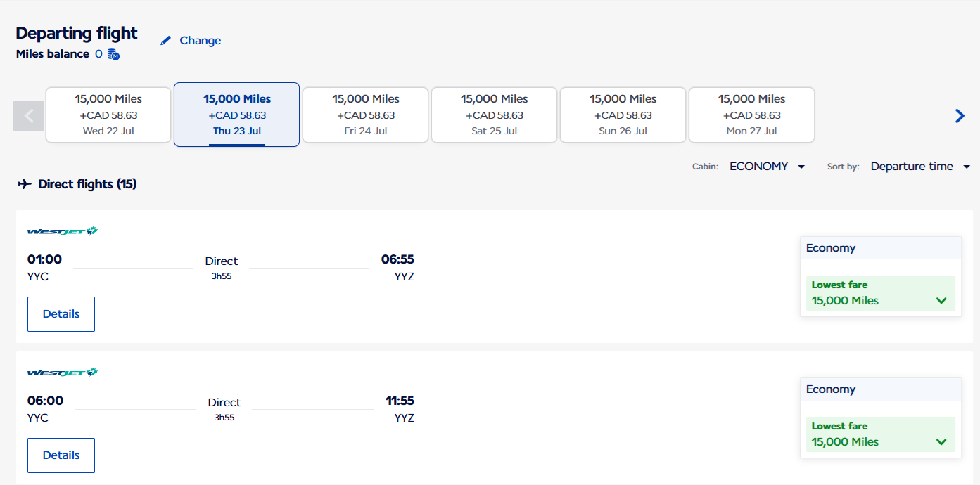The image size is (980, 485).
Task: Open Details for the 01:00 flight
Action: (x=61, y=314)
